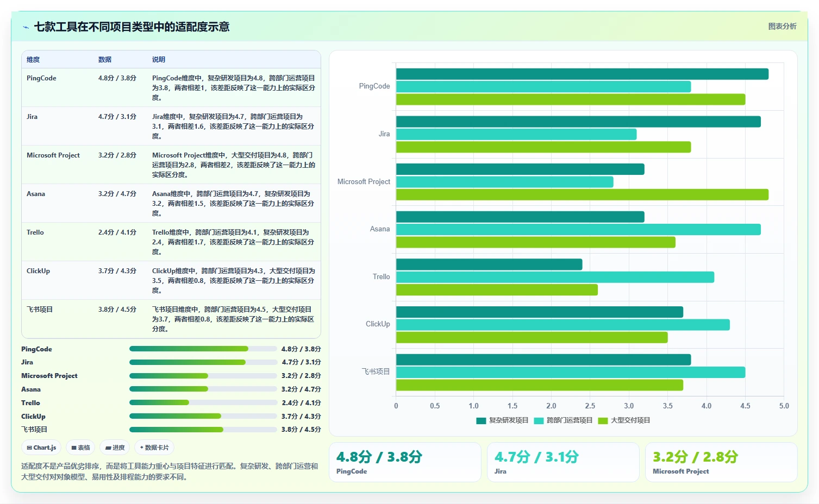Click the Microsoft Project progress bar
This screenshot has height=504, width=819.
(x=203, y=376)
